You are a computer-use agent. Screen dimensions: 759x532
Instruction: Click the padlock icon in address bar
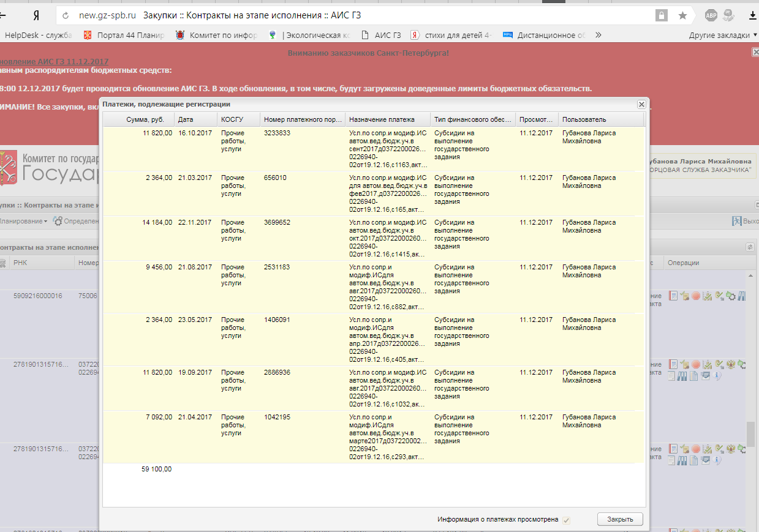pos(661,15)
